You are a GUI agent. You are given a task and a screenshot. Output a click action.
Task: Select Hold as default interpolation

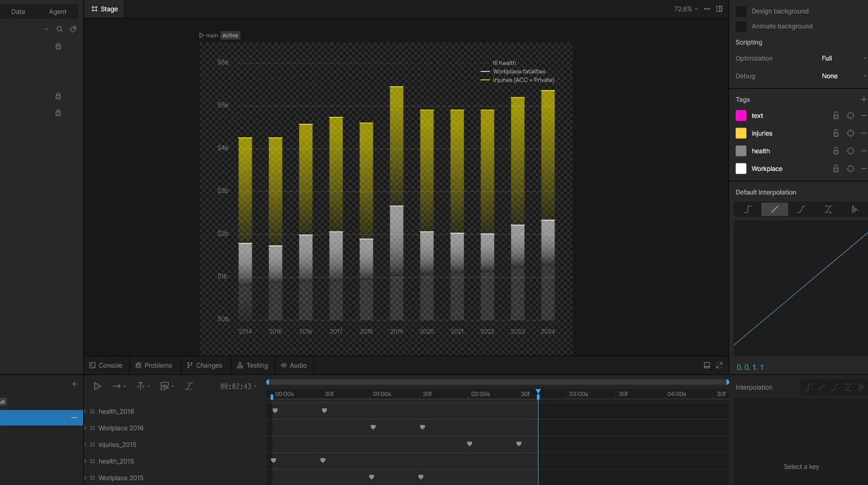(748, 210)
